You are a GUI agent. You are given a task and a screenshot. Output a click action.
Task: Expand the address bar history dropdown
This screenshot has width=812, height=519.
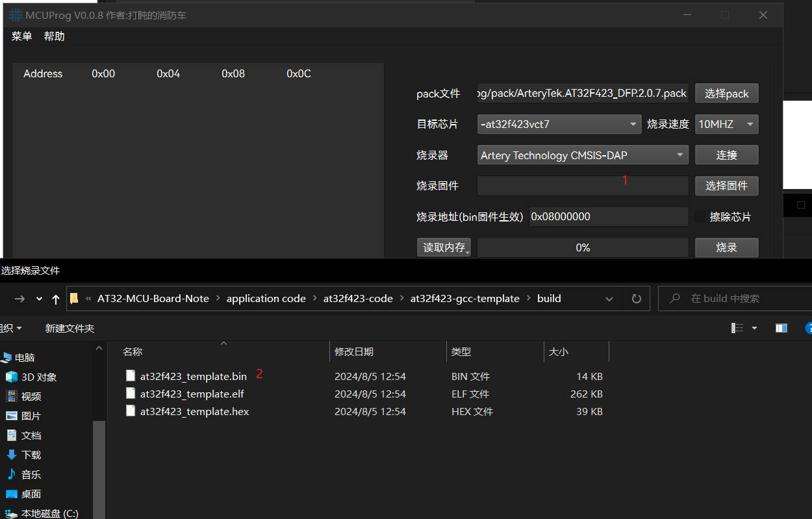(609, 299)
